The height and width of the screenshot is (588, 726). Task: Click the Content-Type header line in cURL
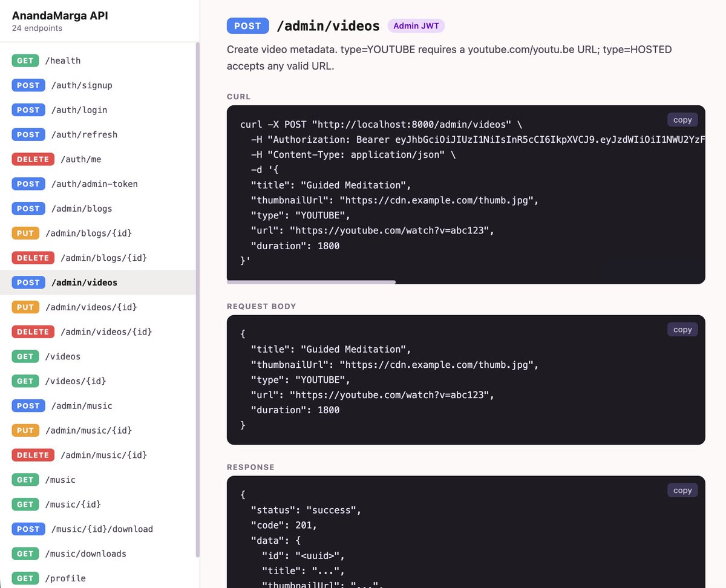click(353, 155)
